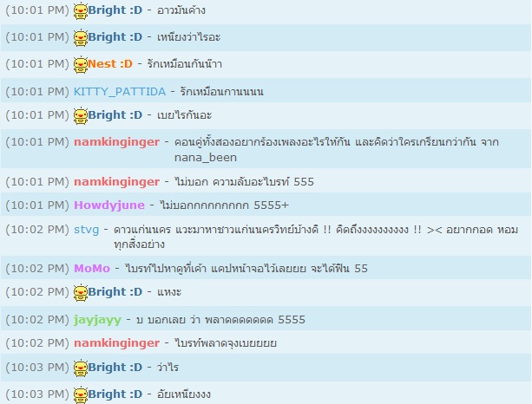
Task: Open the stvg username link
Action: coord(87,230)
